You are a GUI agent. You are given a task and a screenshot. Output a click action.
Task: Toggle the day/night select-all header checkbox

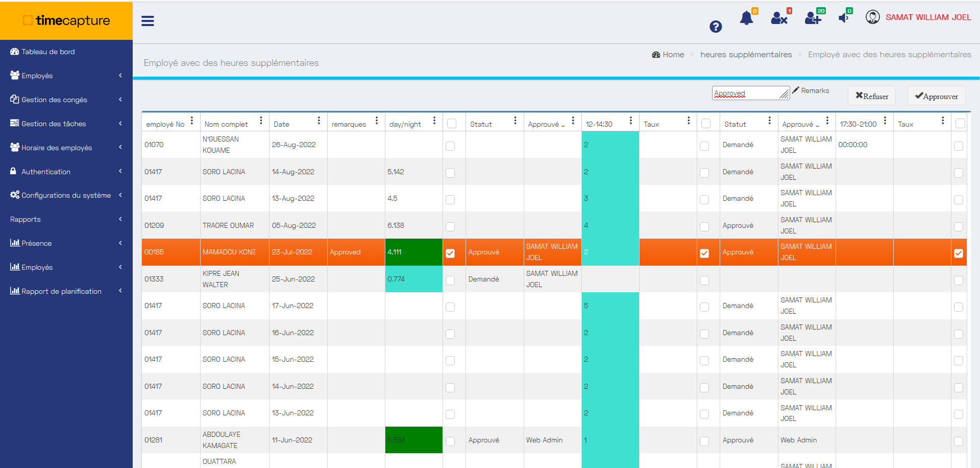pyautogui.click(x=452, y=123)
